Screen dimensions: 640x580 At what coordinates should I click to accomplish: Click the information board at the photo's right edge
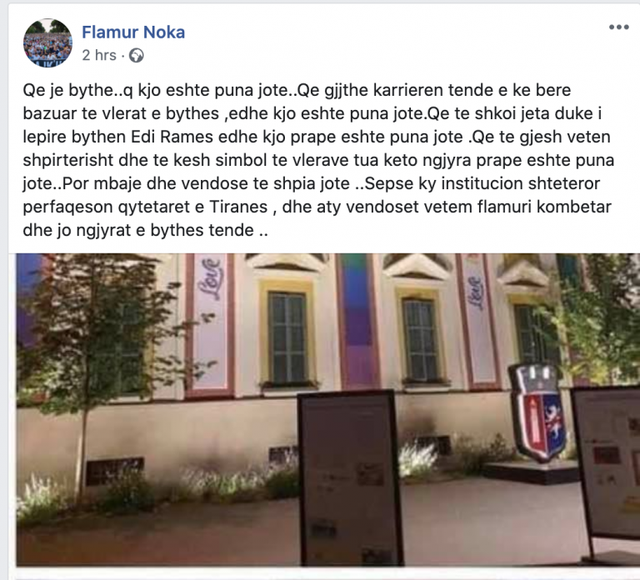[x=607, y=469]
